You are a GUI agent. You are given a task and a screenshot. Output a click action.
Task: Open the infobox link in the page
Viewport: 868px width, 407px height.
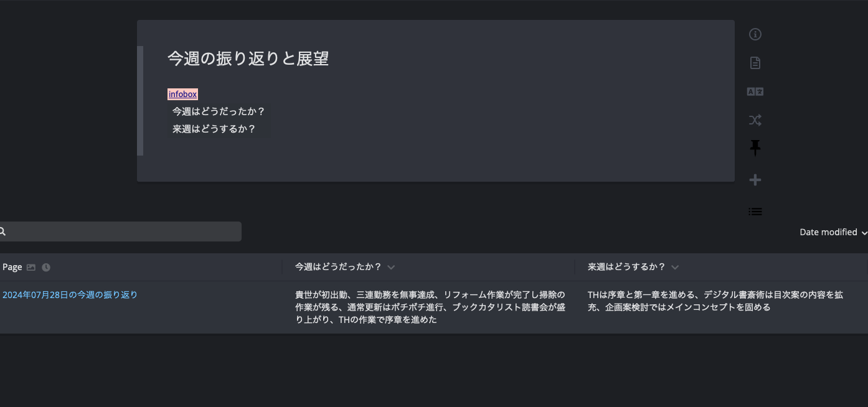point(182,94)
